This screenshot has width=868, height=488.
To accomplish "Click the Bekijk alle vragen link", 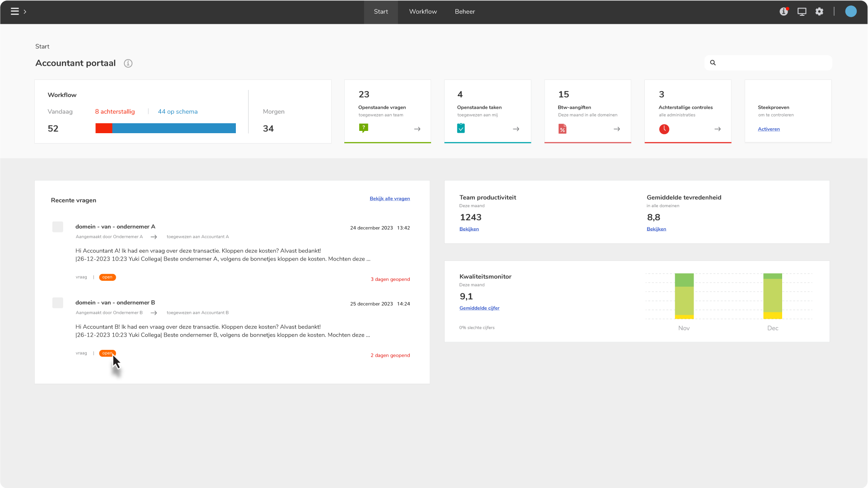I will click(x=390, y=199).
